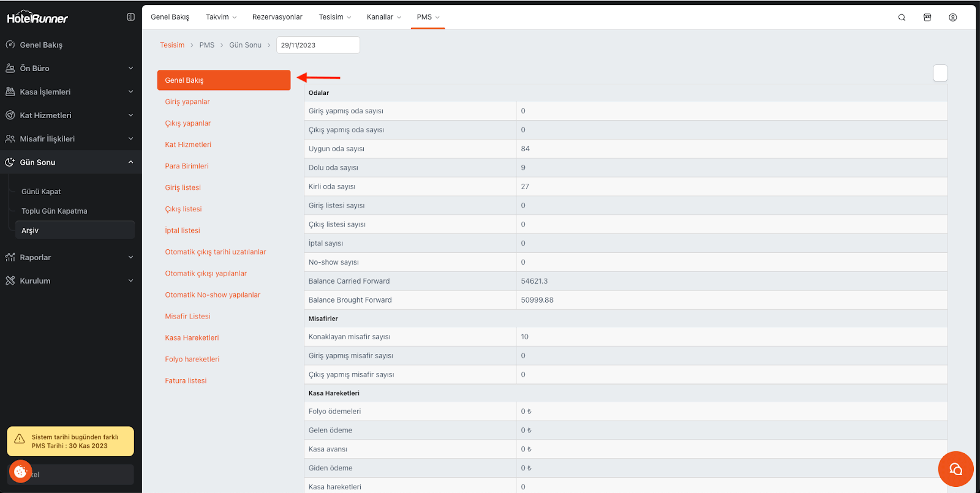Screen dimensions: 980x493
Task: Expand the Kasa İşlemleri sidebar menu
Action: (70, 92)
